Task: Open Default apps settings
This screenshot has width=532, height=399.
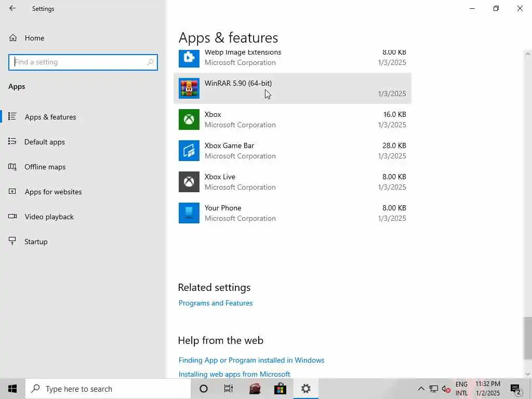Action: point(45,142)
